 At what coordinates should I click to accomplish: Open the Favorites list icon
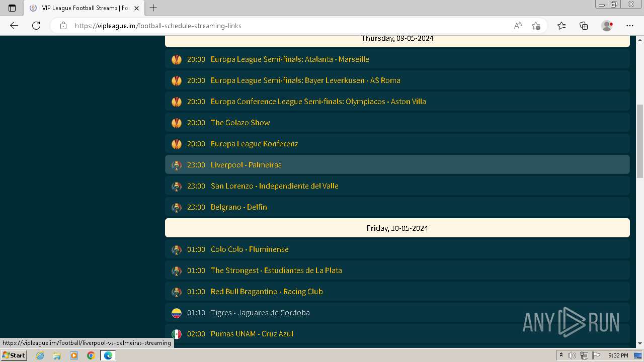(x=561, y=26)
